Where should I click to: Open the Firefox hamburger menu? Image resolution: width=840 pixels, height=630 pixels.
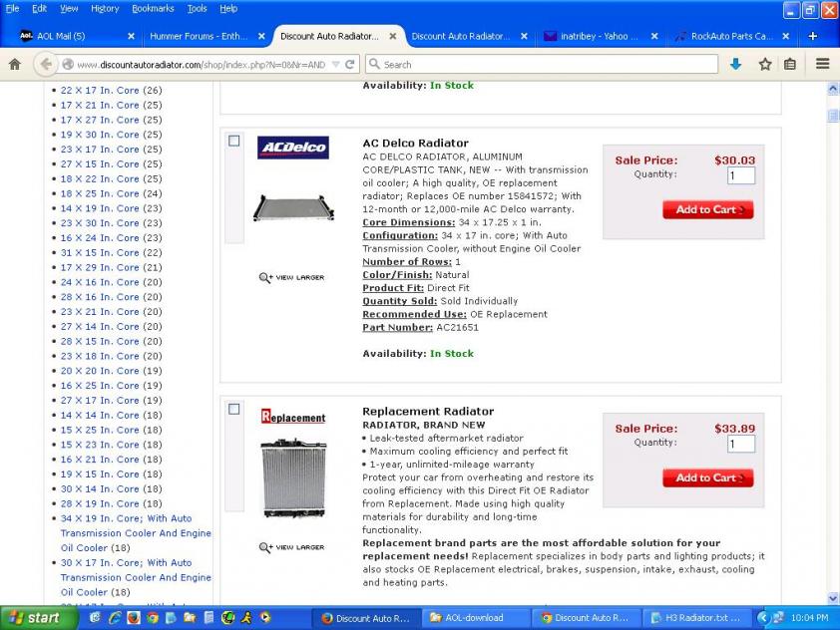point(822,64)
